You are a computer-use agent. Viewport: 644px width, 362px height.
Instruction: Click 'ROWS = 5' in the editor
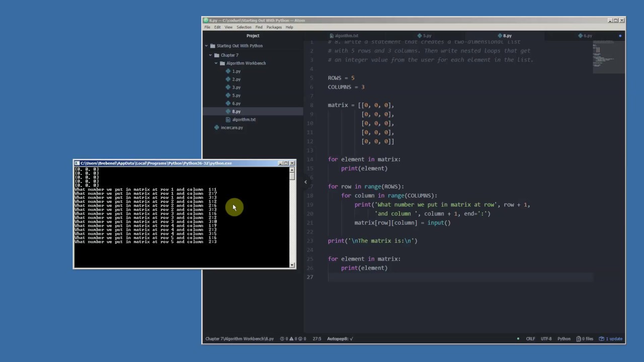[341, 78]
